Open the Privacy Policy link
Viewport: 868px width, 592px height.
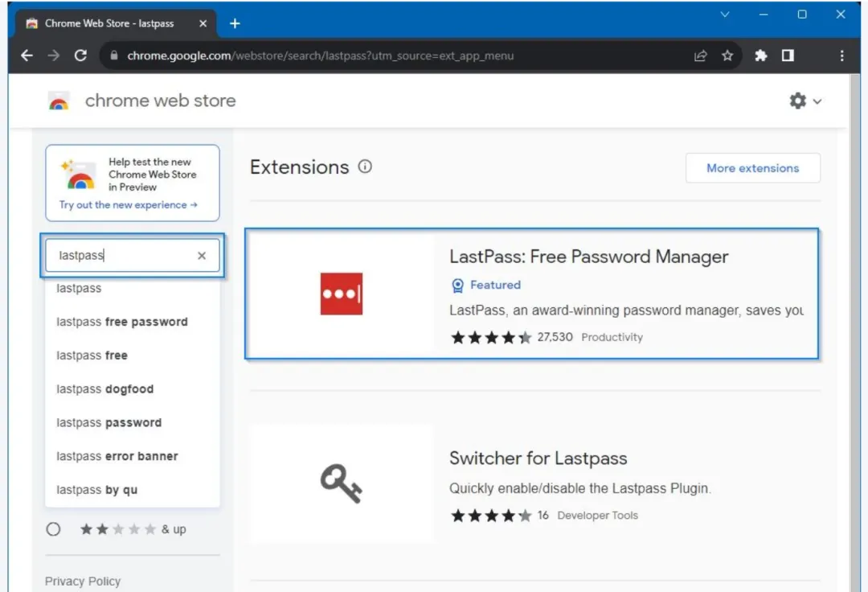tap(83, 581)
